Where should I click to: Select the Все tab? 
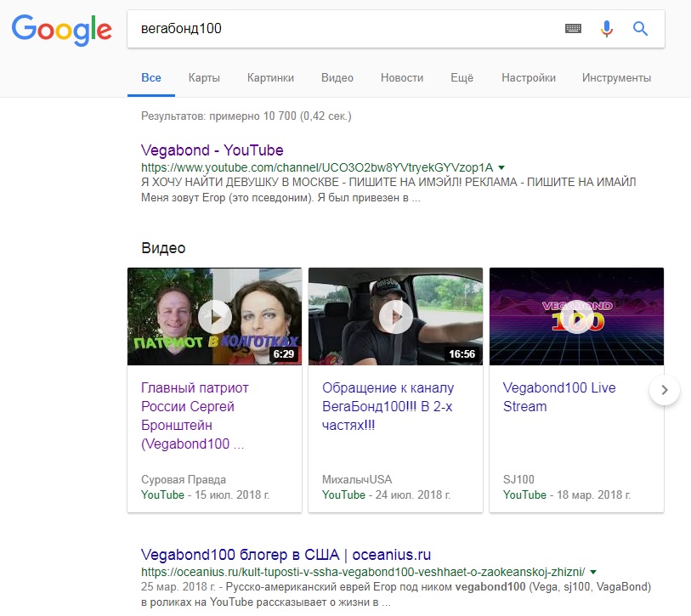coord(151,78)
